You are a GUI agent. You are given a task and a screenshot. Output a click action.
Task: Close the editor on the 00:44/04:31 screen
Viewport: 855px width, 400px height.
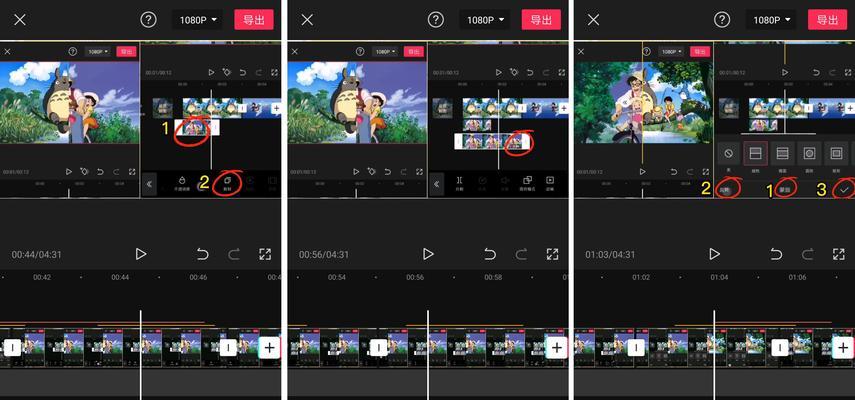[x=20, y=20]
